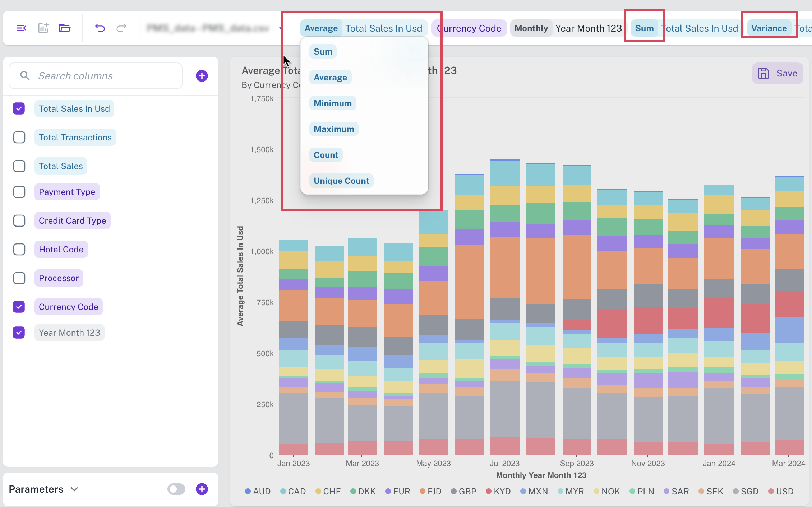Pick Unique Count in the aggregation menu
The image size is (812, 507).
341,181
